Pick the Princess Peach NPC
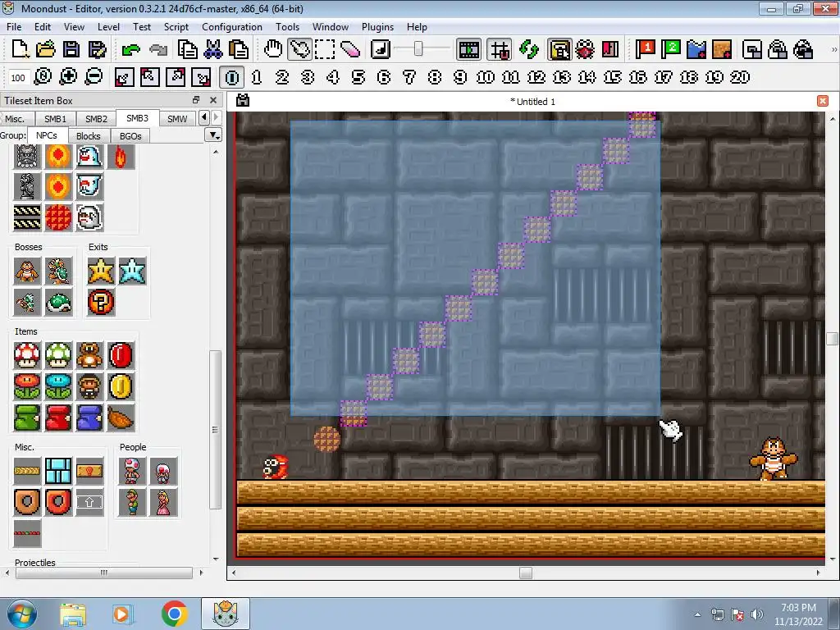840x630 pixels. 163,503
